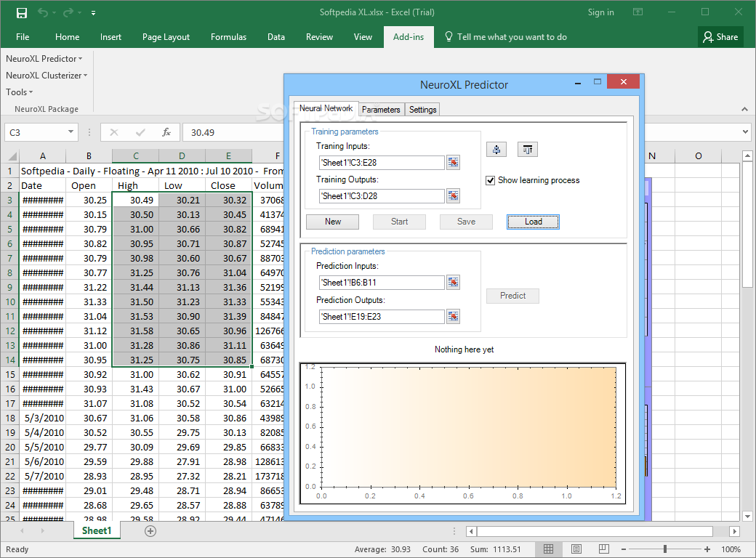This screenshot has height=558, width=756.
Task: Open Customize Quick Access Toolbar arrow
Action: coord(93,13)
